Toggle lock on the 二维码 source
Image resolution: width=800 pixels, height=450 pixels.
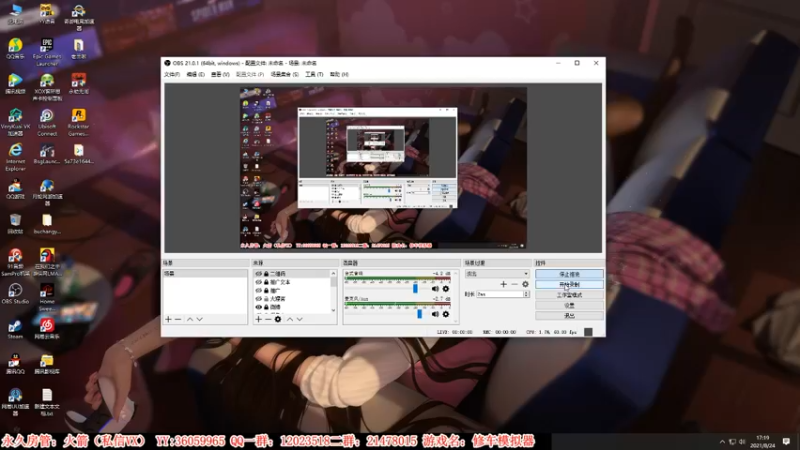(x=266, y=274)
